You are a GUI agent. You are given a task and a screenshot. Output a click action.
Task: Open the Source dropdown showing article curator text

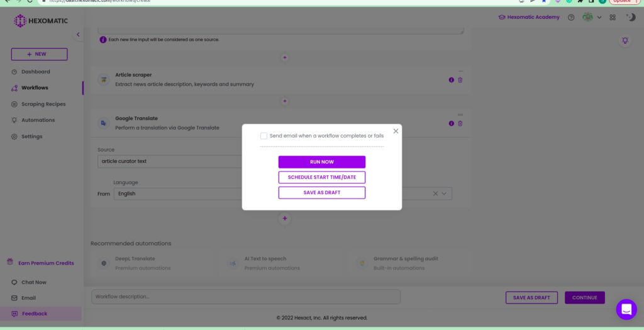click(x=170, y=162)
